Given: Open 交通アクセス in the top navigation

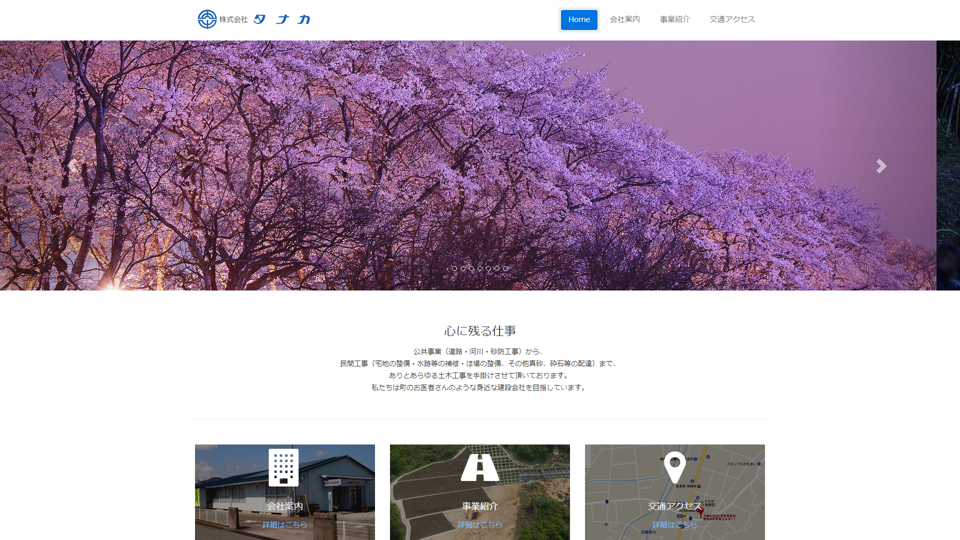Looking at the screenshot, I should (732, 19).
